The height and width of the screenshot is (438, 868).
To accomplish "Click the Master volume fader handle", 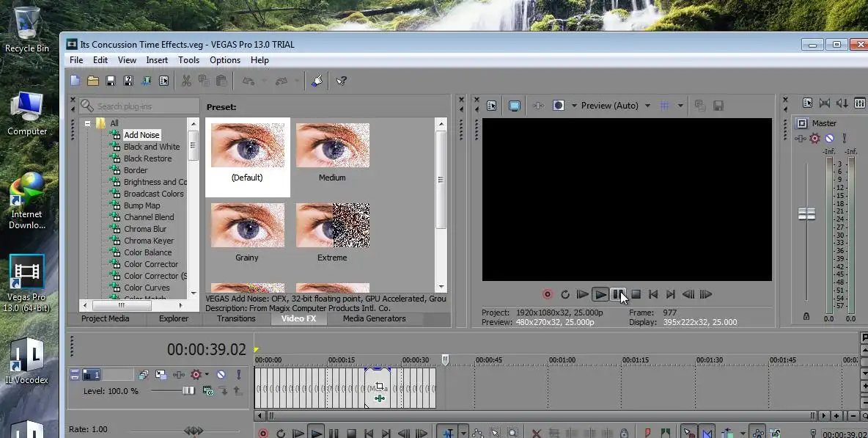I will click(x=806, y=213).
